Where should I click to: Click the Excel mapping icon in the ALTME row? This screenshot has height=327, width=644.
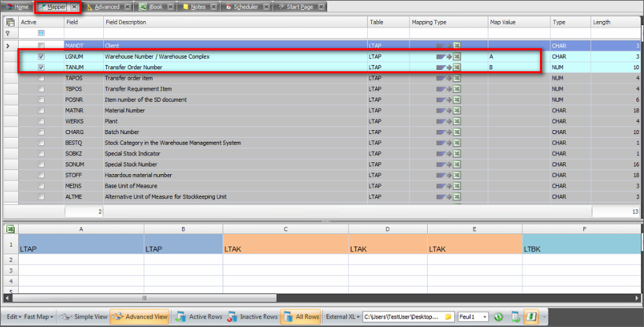[x=457, y=196]
